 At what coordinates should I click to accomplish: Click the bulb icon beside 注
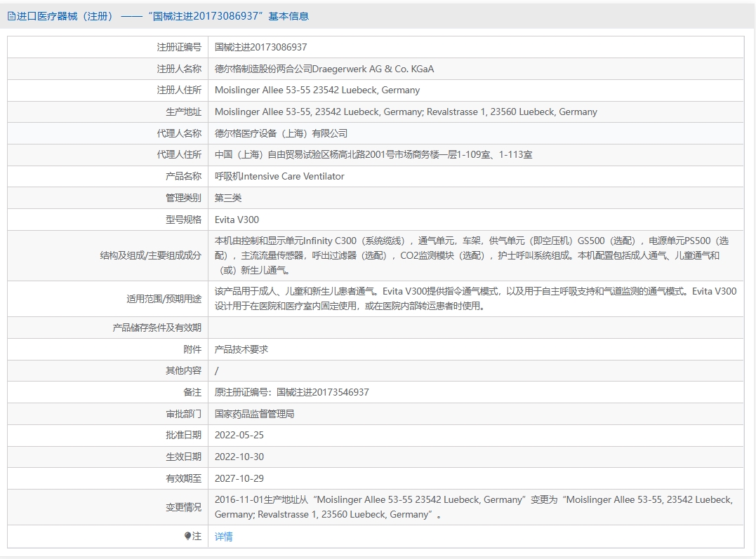(x=187, y=536)
